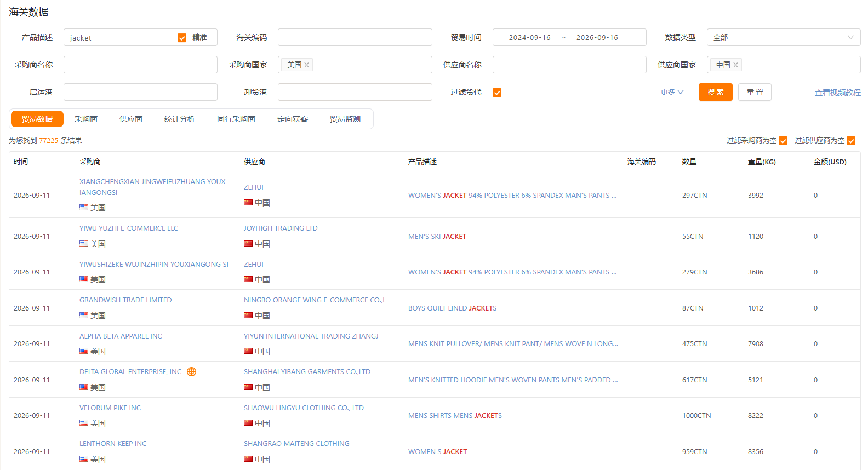Open the 查看视频教程 link

pyautogui.click(x=837, y=93)
